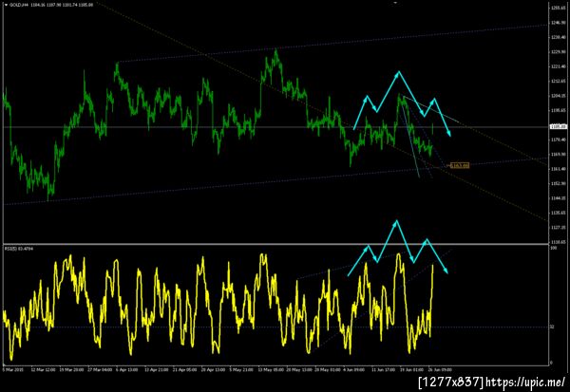Click the '11 Jun 17:00' time axis label
The height and width of the screenshot is (392, 570).
point(383,369)
